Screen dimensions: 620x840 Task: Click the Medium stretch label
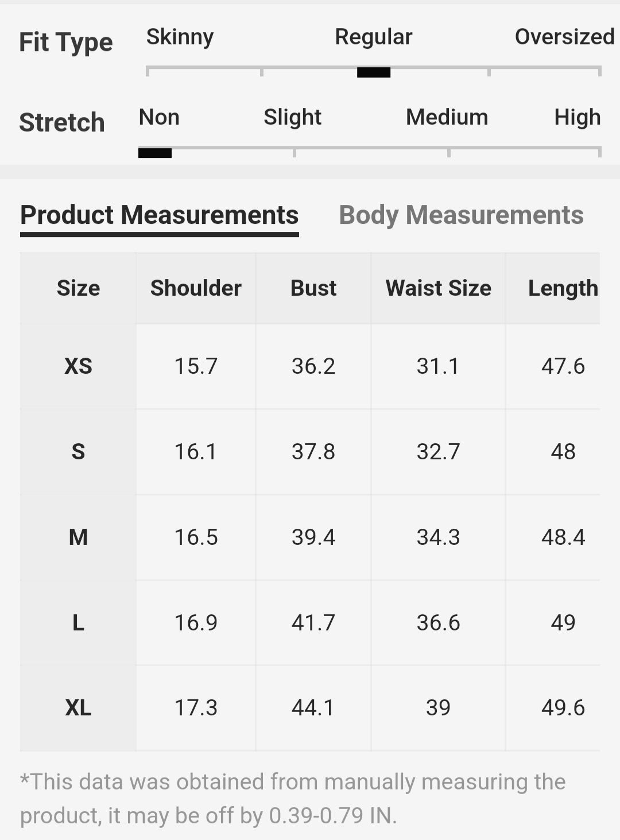[447, 117]
